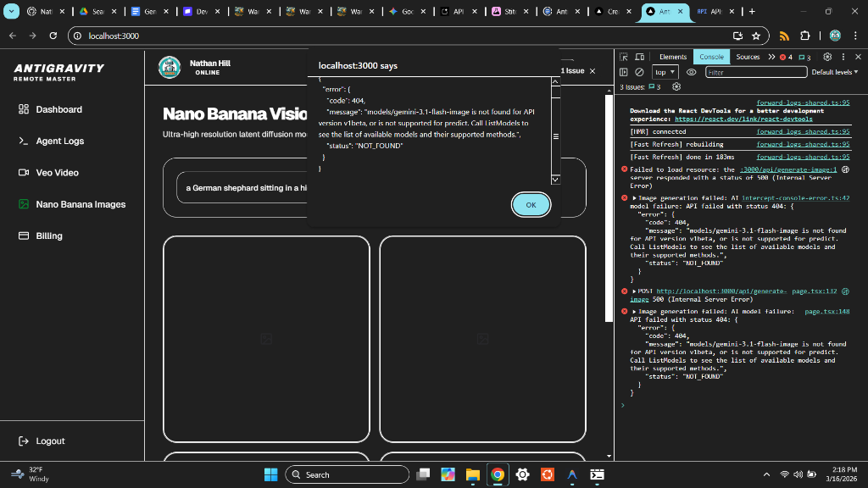Viewport: 868px width, 488px height.
Task: Click the inspect element picker icon
Action: tap(624, 57)
